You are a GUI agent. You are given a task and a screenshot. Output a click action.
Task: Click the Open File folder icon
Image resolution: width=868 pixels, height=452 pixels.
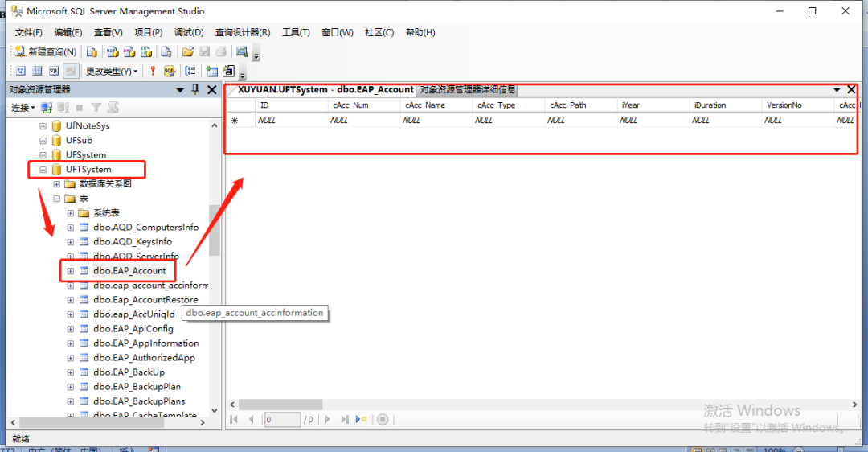tap(188, 51)
